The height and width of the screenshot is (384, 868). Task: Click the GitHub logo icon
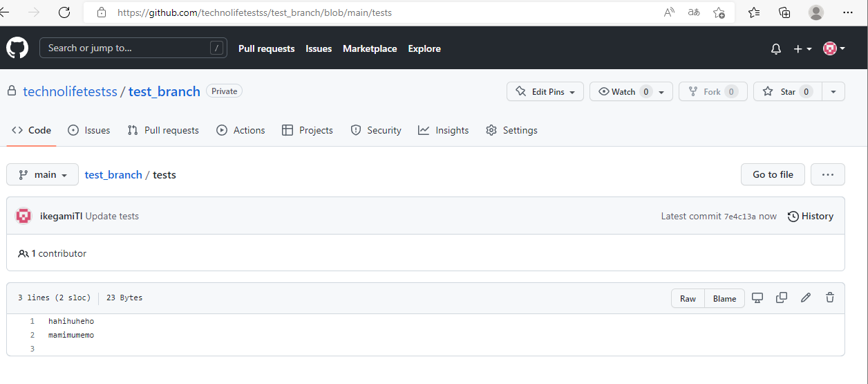[17, 48]
